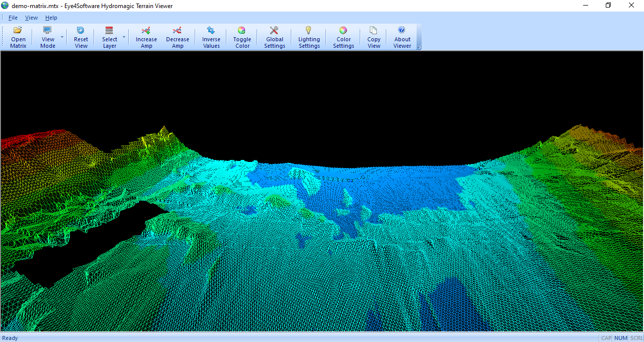The height and width of the screenshot is (342, 644).
Task: Open the Lighting Settings
Action: click(309, 37)
